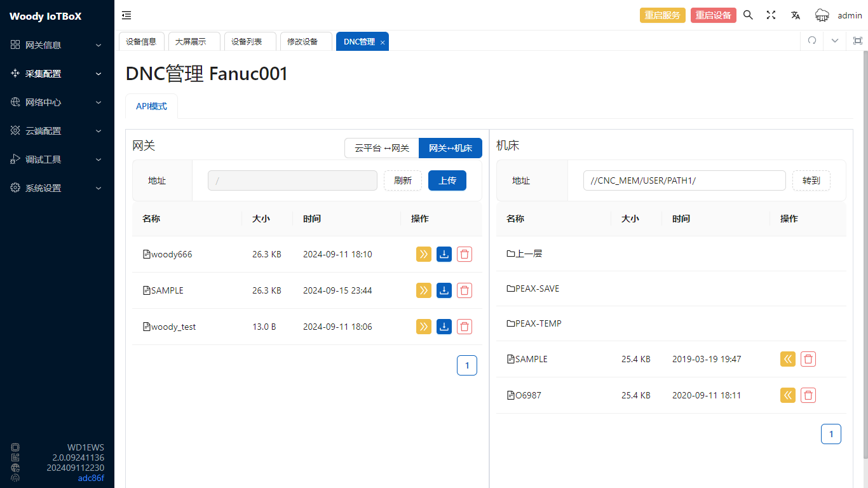The image size is (868, 488).
Task: Open the 大屏展示 tab
Action: (x=191, y=41)
